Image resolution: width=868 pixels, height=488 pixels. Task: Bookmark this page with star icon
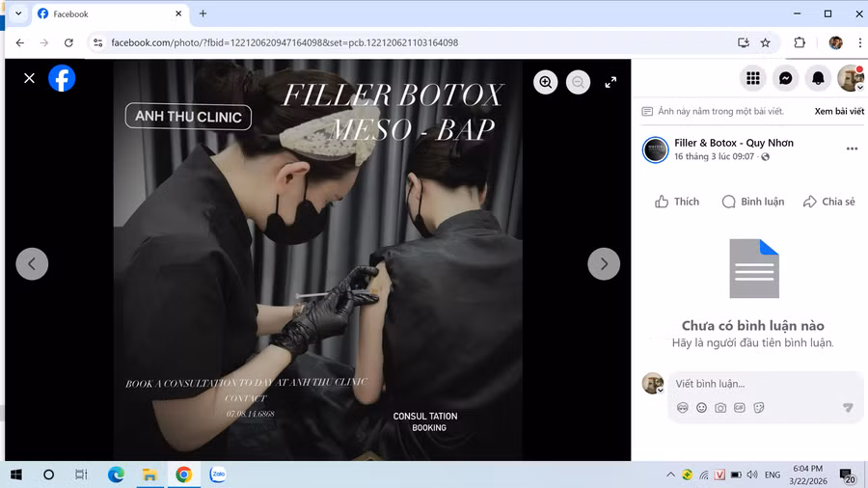click(765, 42)
